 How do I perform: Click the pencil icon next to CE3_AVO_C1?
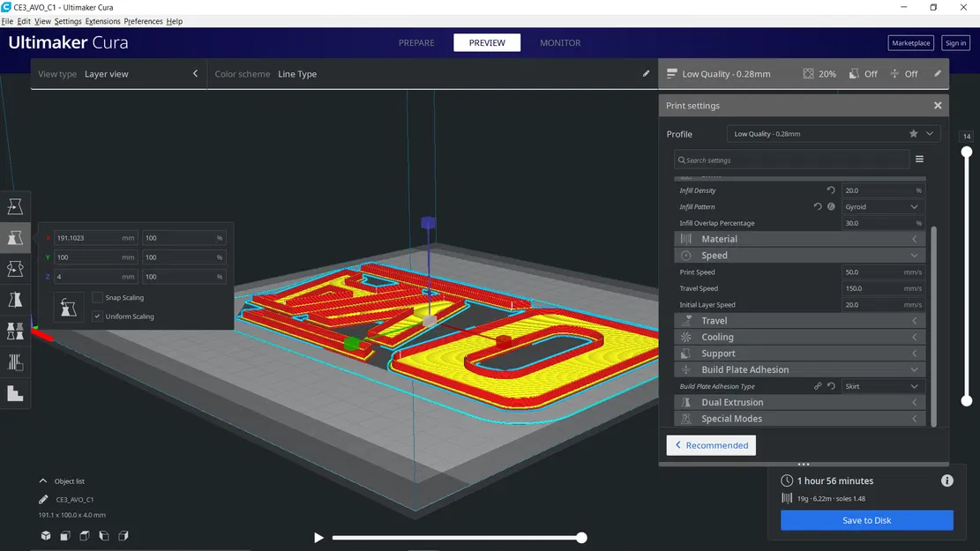(x=43, y=499)
